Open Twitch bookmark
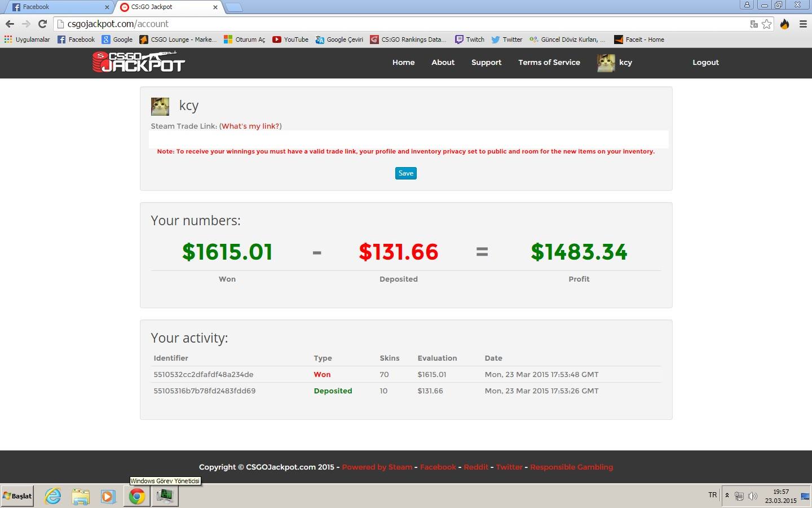The image size is (812, 508). [470, 40]
